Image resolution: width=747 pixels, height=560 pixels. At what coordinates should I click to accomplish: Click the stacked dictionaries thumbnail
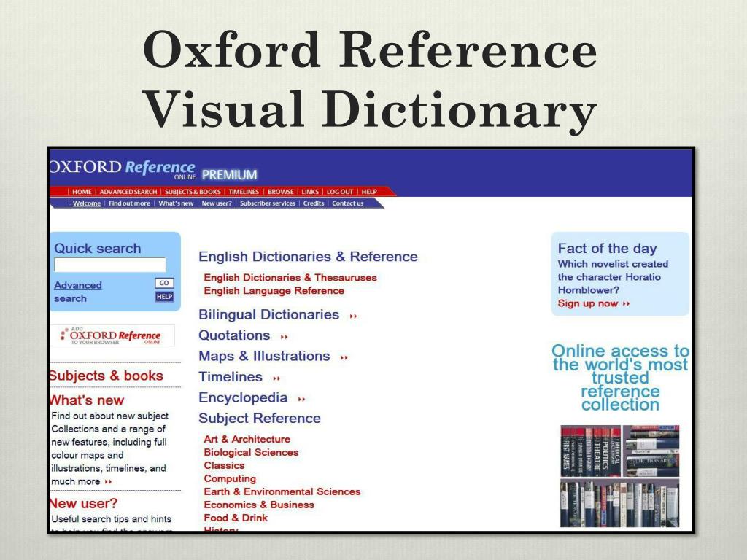pos(651,451)
